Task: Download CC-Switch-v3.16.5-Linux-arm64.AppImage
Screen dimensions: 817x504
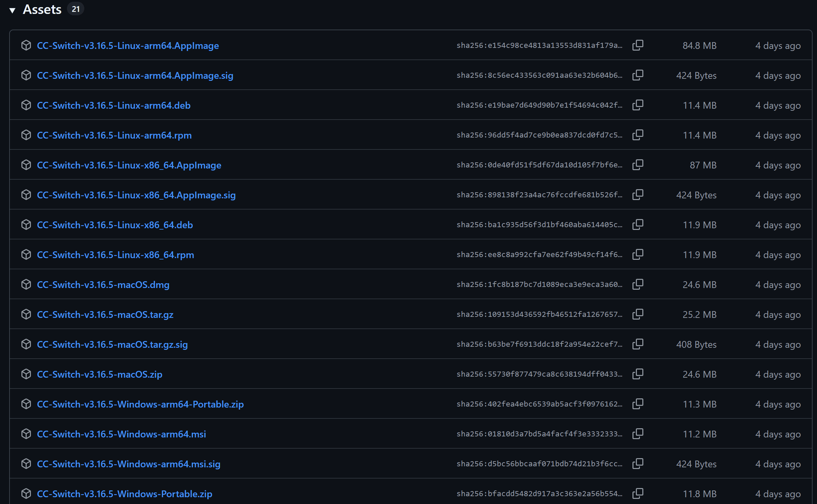Action: tap(128, 46)
